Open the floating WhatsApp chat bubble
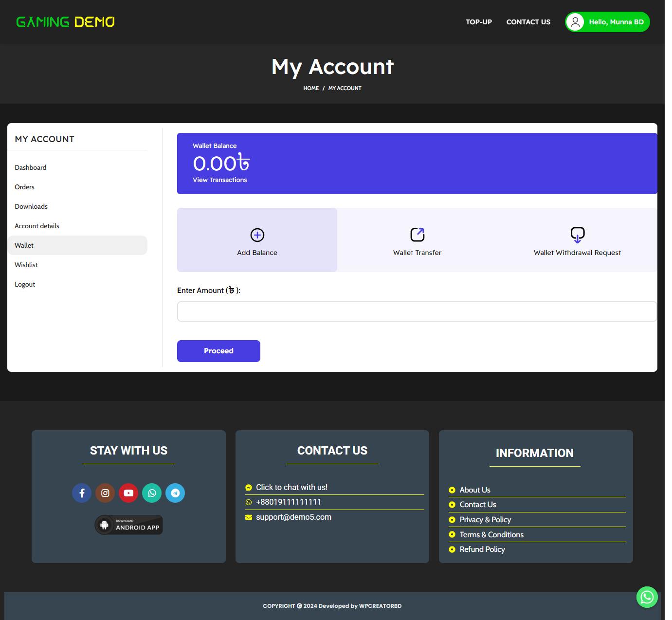 coord(647,597)
